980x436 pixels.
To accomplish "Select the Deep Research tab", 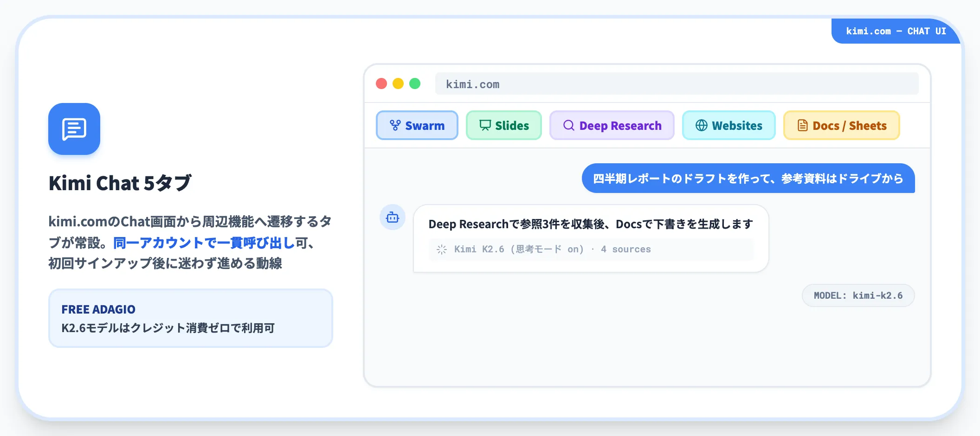I will [612, 125].
